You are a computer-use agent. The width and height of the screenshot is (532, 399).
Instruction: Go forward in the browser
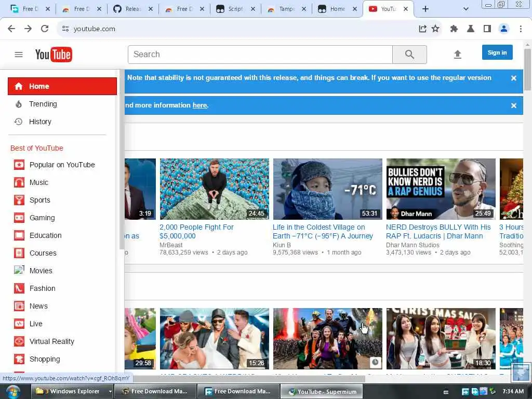pyautogui.click(x=28, y=29)
